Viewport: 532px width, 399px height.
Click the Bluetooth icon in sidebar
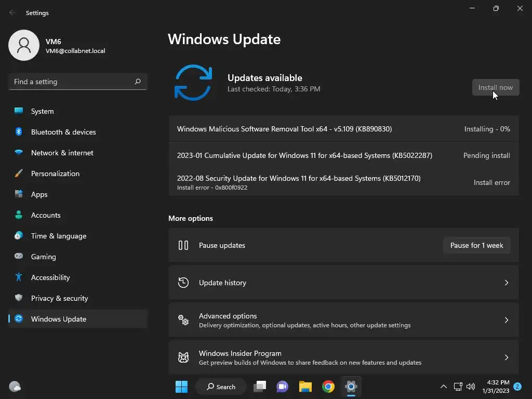pyautogui.click(x=19, y=131)
